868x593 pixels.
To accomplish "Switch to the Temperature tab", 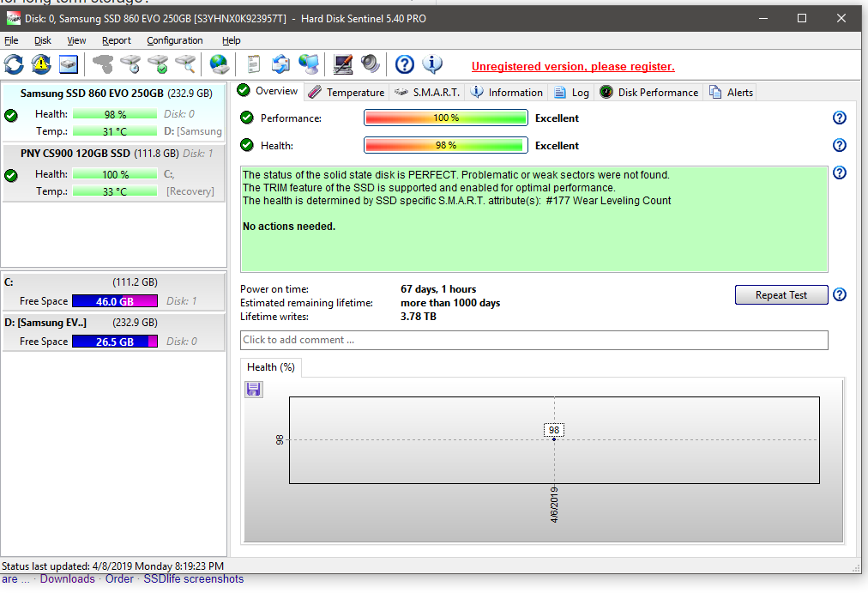I will [x=347, y=93].
